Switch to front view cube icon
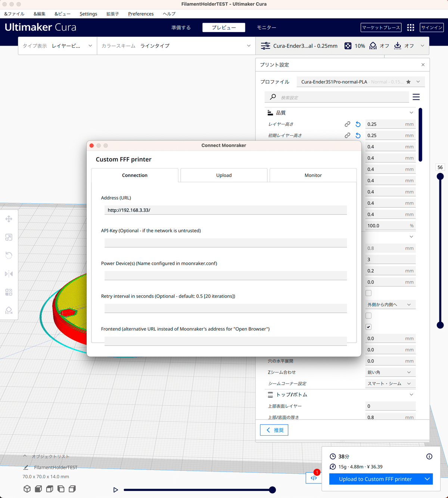The image size is (448, 498). pos(38,489)
